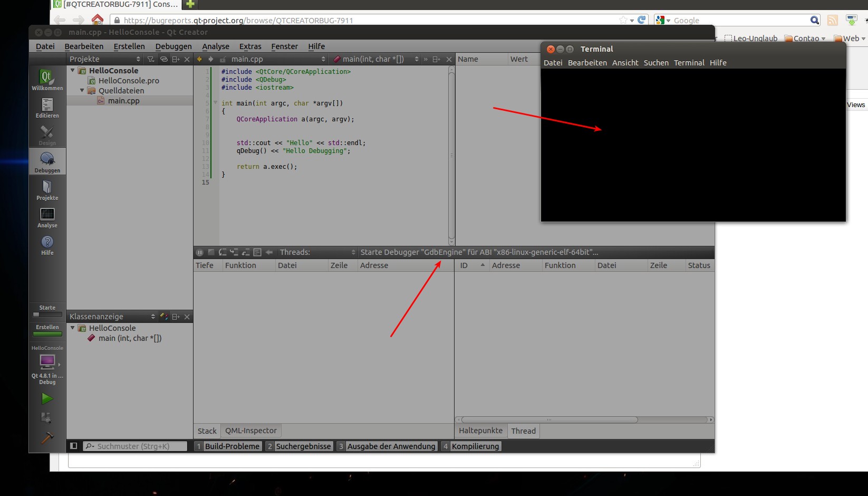
Task: Open the Debuggen menu in menu bar
Action: (x=173, y=46)
